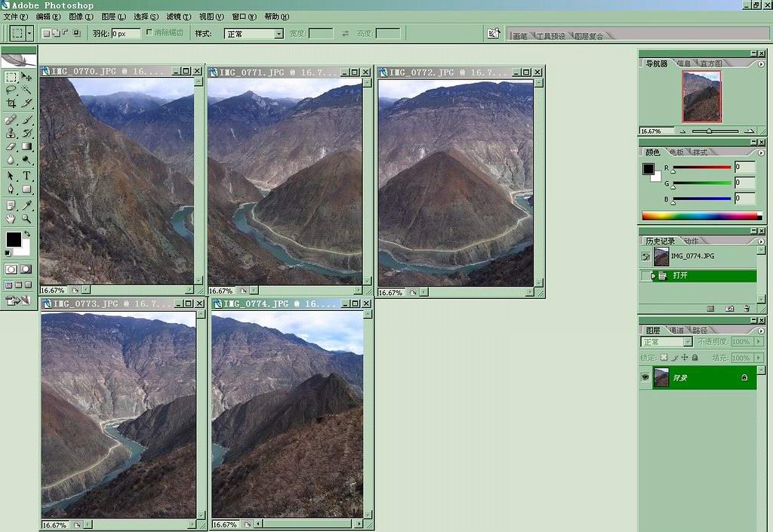This screenshot has width=773, height=532.
Task: Select the Crop tool
Action: pyautogui.click(x=11, y=103)
